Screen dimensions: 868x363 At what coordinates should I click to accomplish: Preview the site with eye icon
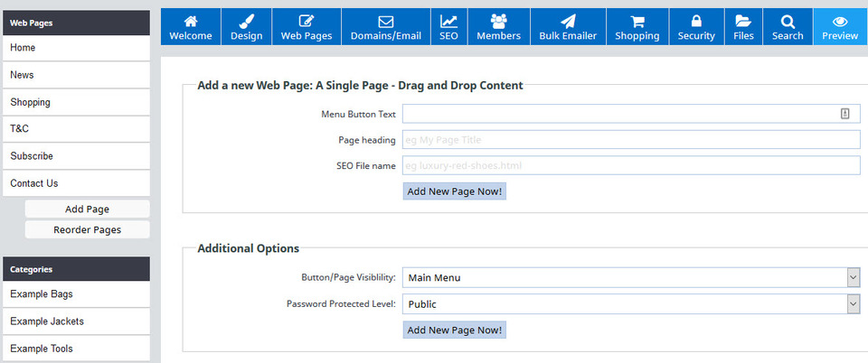840,22
